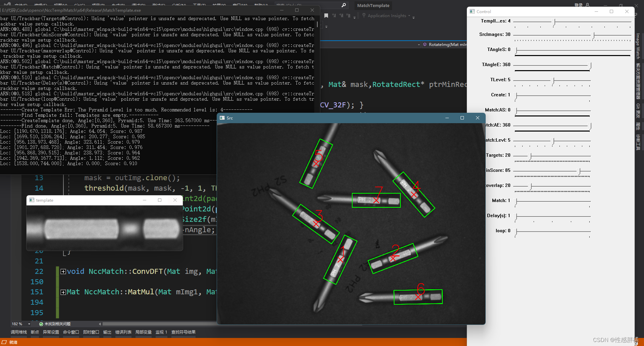Click the Control window title icon

click(472, 11)
